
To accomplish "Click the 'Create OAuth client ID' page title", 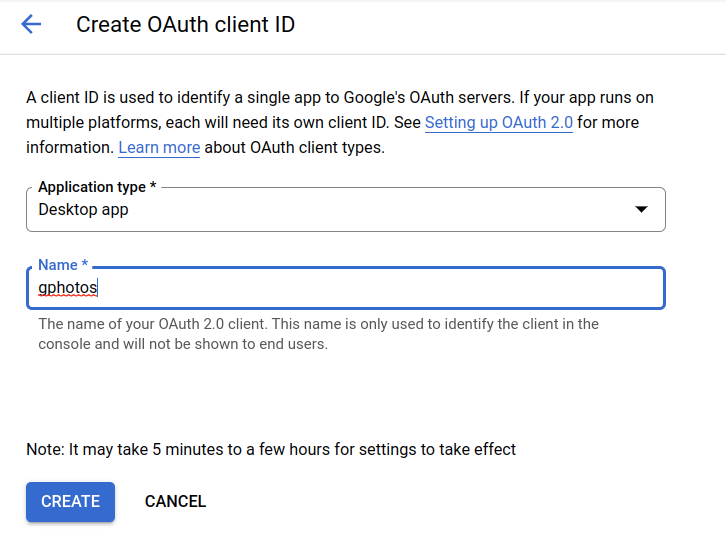I will (x=185, y=25).
